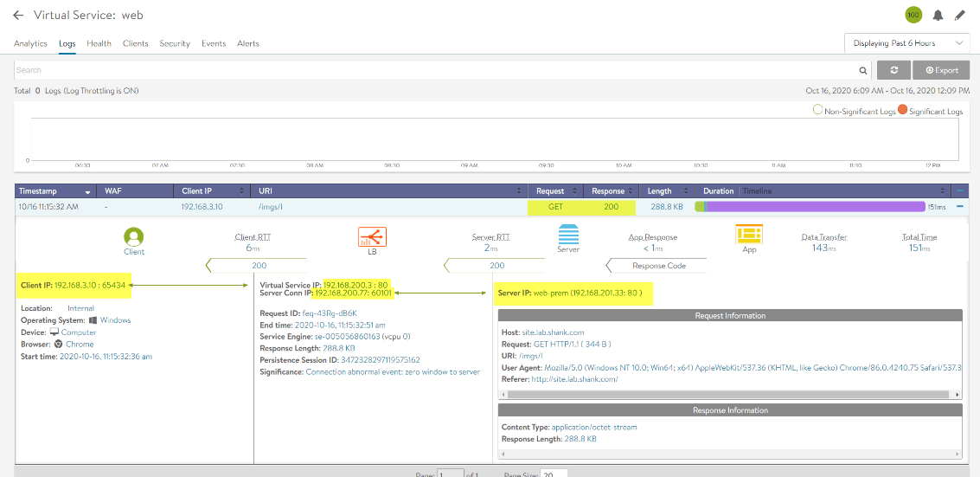Open the Events tab
The height and width of the screenshot is (477, 980).
coord(214,44)
